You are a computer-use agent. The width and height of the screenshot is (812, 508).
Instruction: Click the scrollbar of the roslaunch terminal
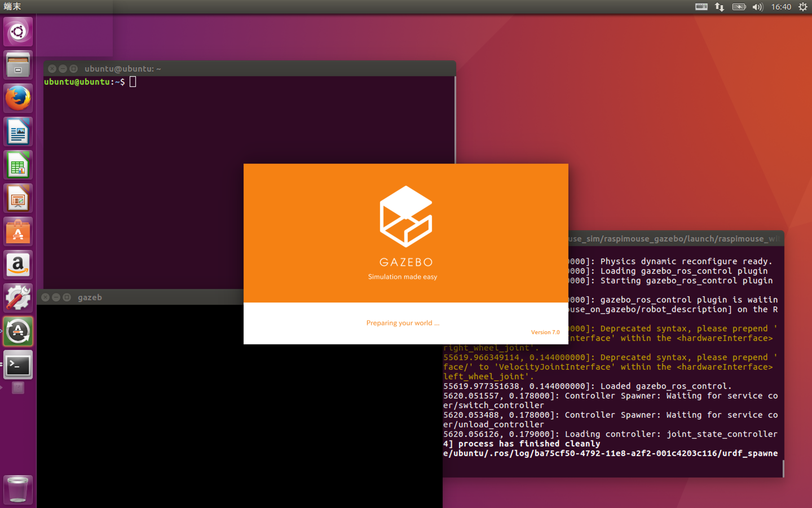pyautogui.click(x=783, y=468)
